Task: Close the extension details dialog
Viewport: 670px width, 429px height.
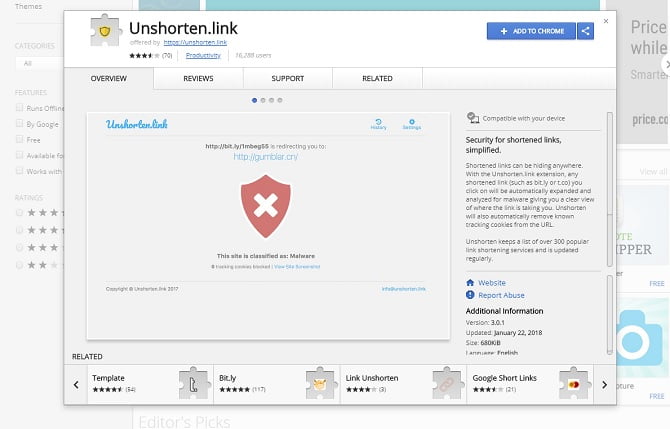Action: coord(606,21)
